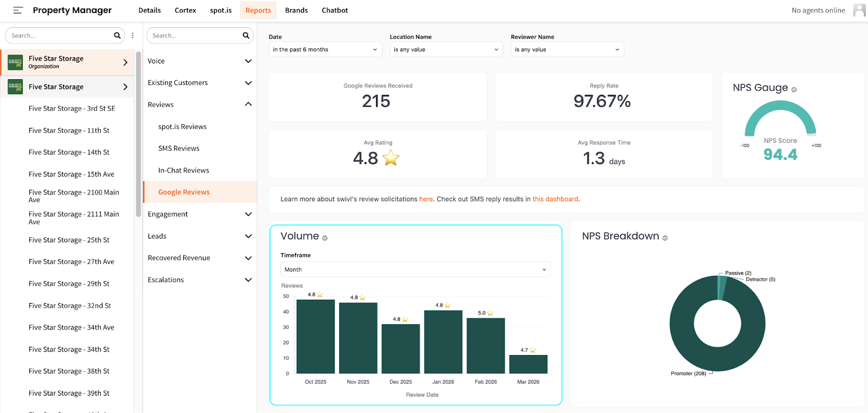The width and height of the screenshot is (868, 413).
Task: Open the three-dot options menu
Action: 132,35
